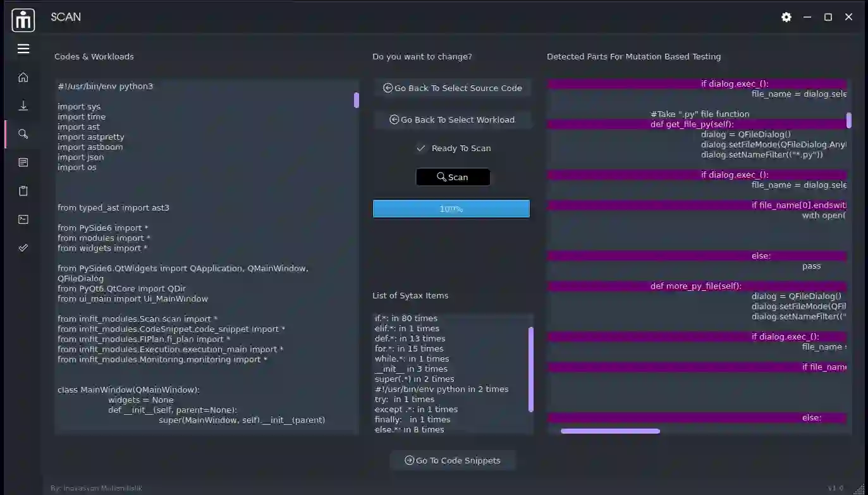Select the 'for.*: in 15 times' entry
The image size is (868, 495).
(409, 348)
